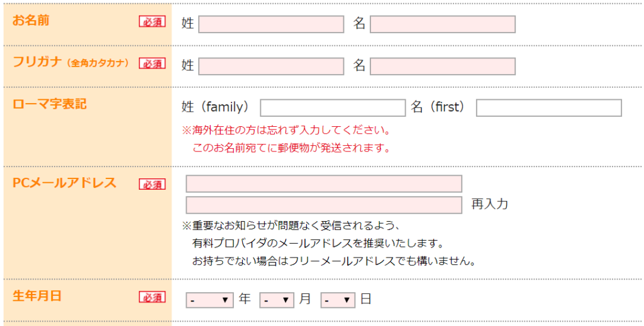Viewport: 644px width, 326px height.
Task: Focus the フリガナ 姓 input field
Action: (x=271, y=67)
